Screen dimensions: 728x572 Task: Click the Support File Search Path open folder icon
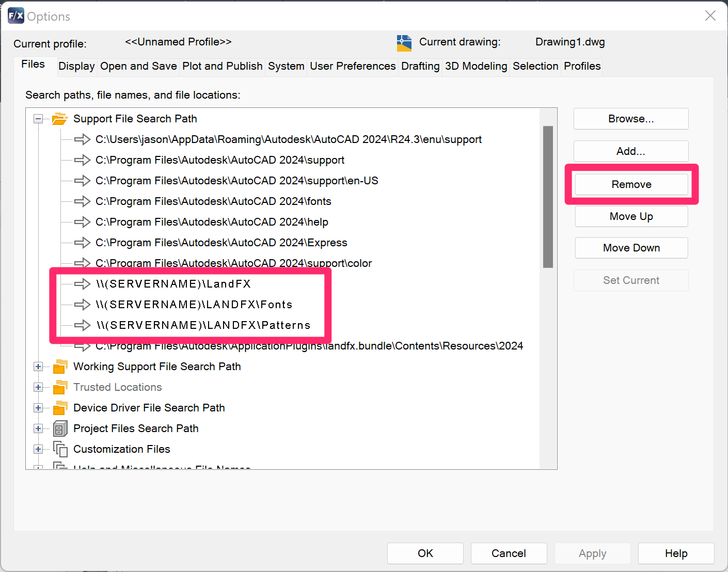[60, 119]
